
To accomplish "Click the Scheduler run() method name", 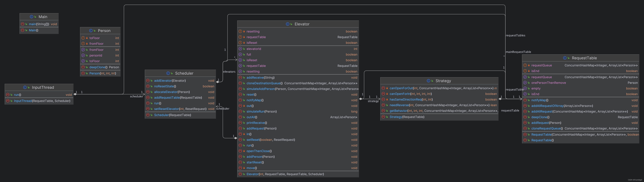I will pos(158,103).
